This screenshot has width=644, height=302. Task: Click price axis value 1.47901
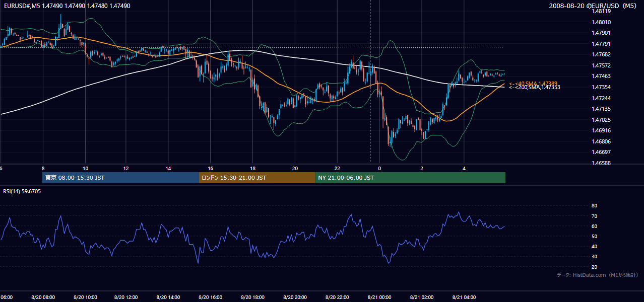click(x=602, y=33)
